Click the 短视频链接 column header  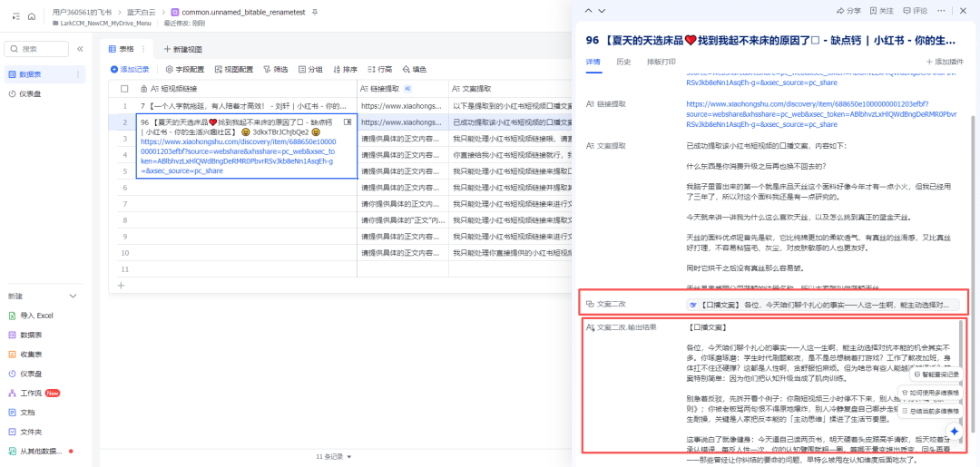[246, 89]
